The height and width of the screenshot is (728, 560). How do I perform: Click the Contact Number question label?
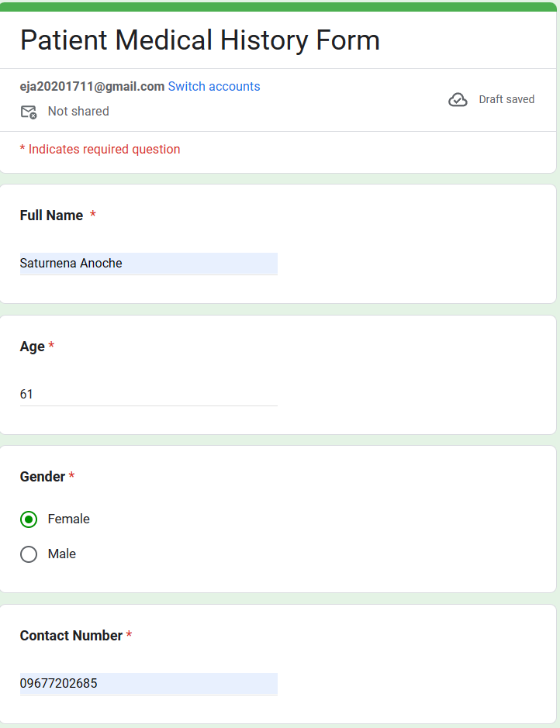(71, 636)
